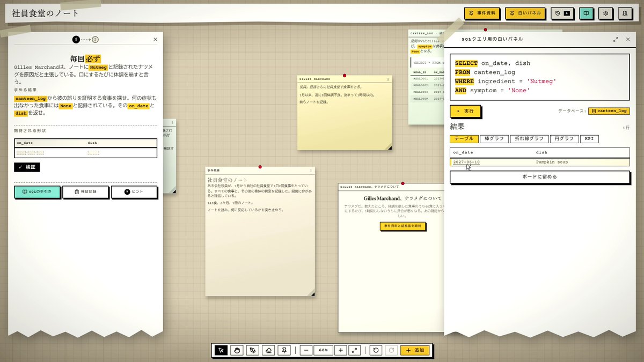Click the 検証 verify button
This screenshot has width=644, height=362.
pyautogui.click(x=27, y=167)
